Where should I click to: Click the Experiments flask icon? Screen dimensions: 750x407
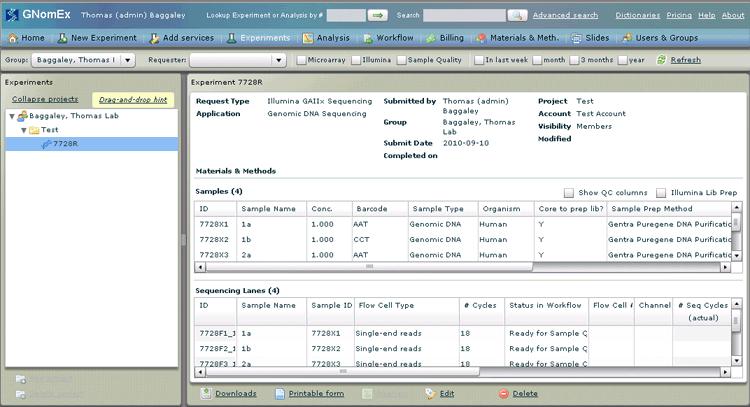tap(232, 38)
